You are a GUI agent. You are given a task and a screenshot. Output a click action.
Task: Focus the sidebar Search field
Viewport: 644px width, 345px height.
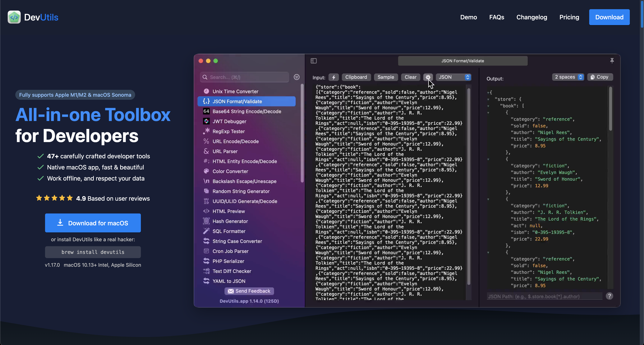pyautogui.click(x=245, y=77)
